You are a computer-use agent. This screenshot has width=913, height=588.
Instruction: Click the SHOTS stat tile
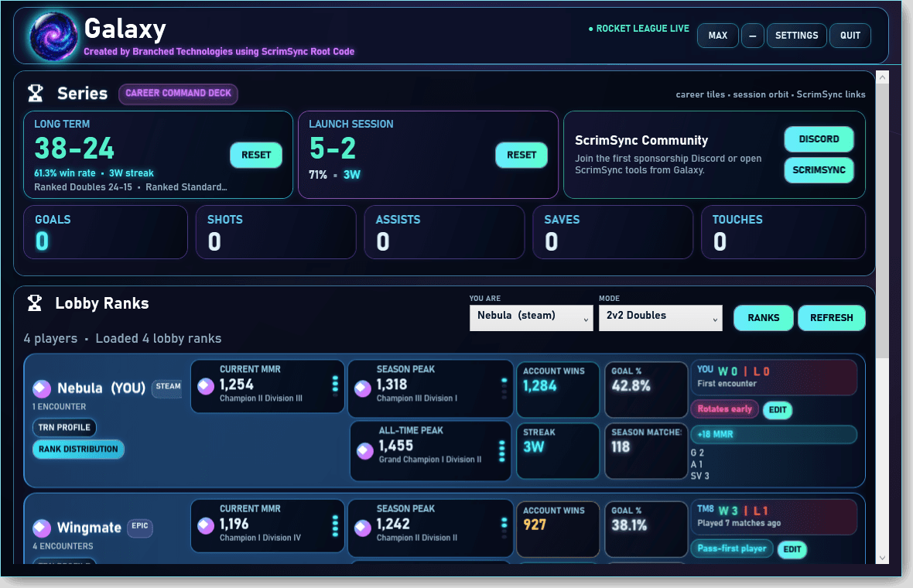(x=276, y=232)
